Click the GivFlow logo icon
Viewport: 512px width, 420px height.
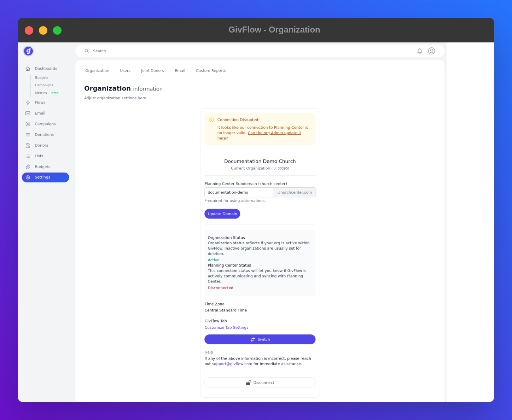coord(28,51)
